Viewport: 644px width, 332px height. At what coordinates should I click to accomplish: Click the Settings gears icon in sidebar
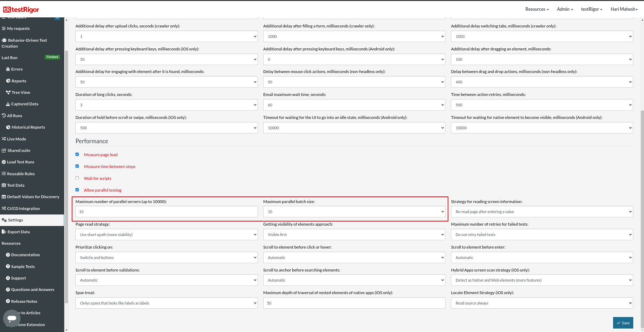click(4, 220)
